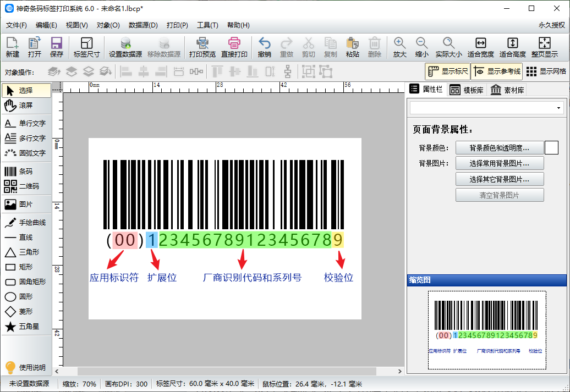Click the white background color swatch

pyautogui.click(x=551, y=148)
